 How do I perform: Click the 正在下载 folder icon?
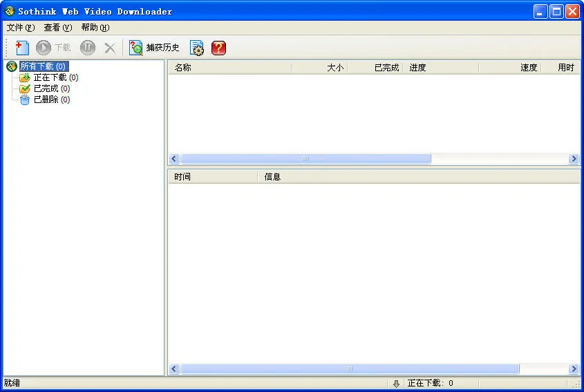click(25, 77)
